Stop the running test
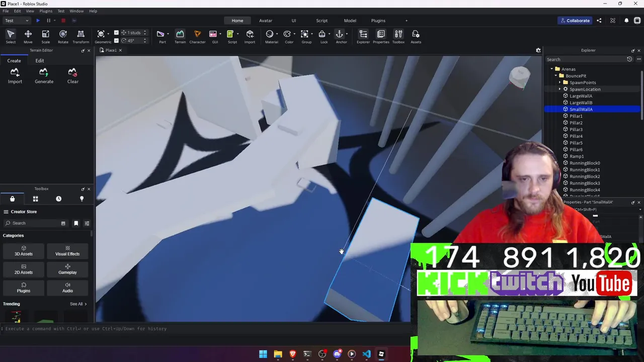Image resolution: width=644 pixels, height=362 pixels. (63, 21)
